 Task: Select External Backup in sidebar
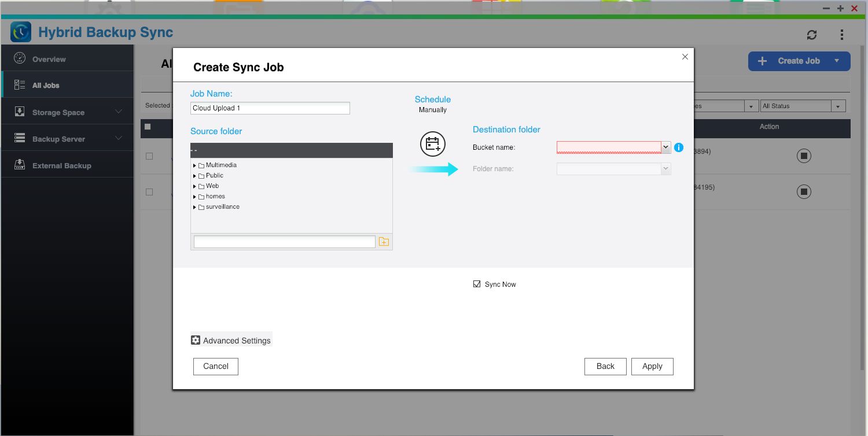61,165
